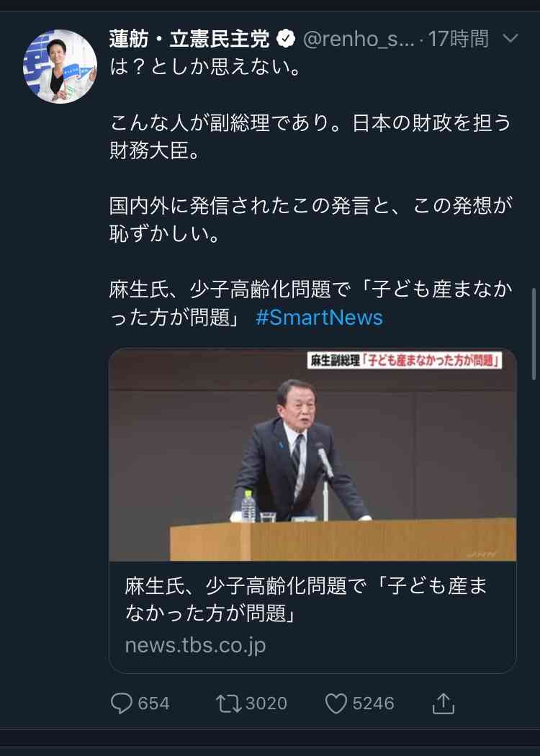Expand the tweet options chevron

tap(510, 38)
